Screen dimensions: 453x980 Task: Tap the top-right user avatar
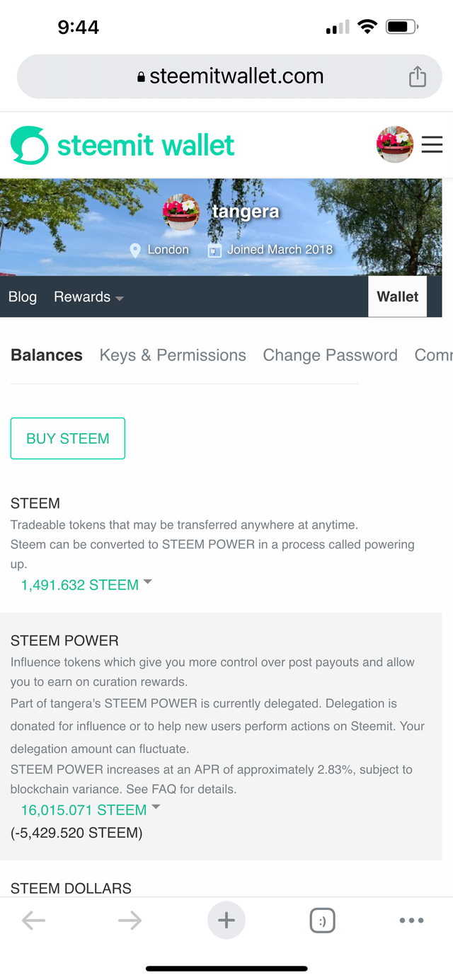394,145
